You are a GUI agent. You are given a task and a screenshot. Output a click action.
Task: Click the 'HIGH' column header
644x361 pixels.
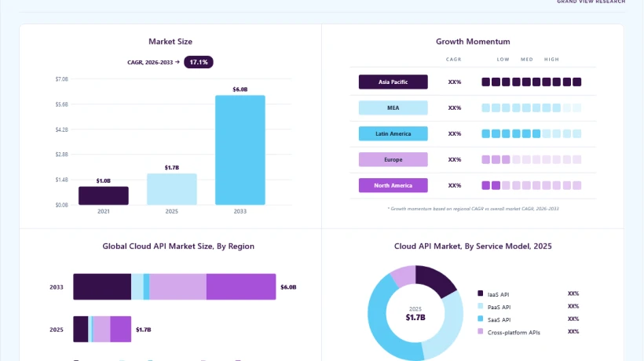tap(551, 60)
